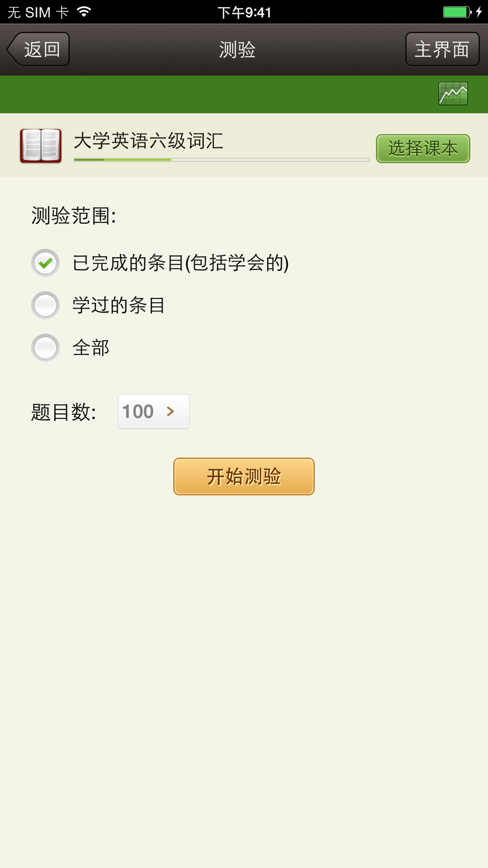Viewport: 488px width, 868px height.
Task: Select the completed entries radio option
Action: tap(45, 263)
